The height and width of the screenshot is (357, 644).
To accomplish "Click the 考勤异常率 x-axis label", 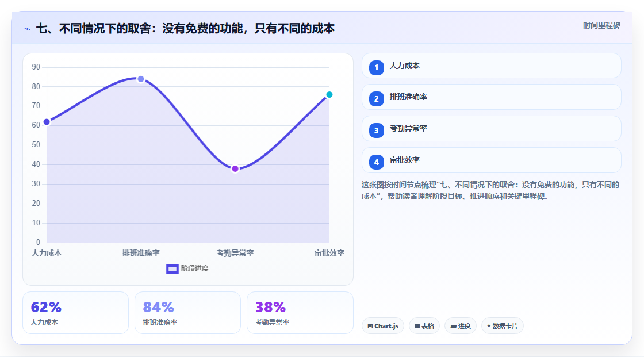I will pyautogui.click(x=235, y=254).
